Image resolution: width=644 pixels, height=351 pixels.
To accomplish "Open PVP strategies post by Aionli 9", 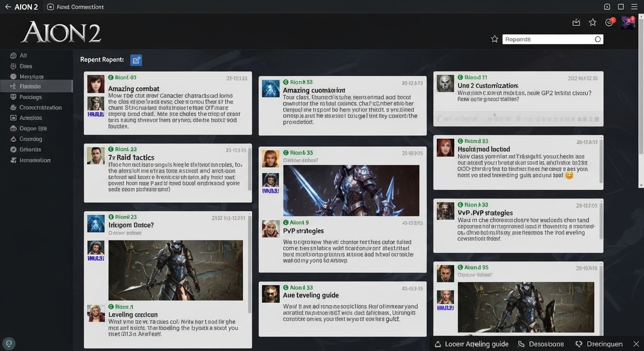I will pos(303,231).
